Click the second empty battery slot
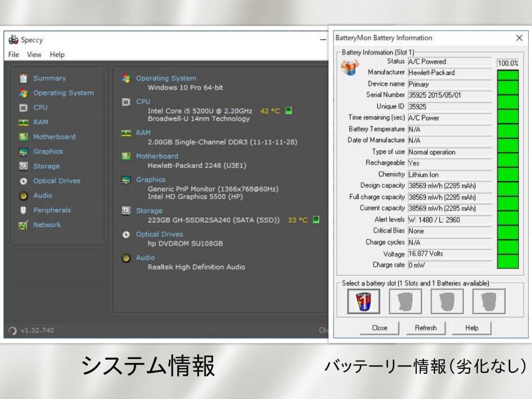 (405, 301)
